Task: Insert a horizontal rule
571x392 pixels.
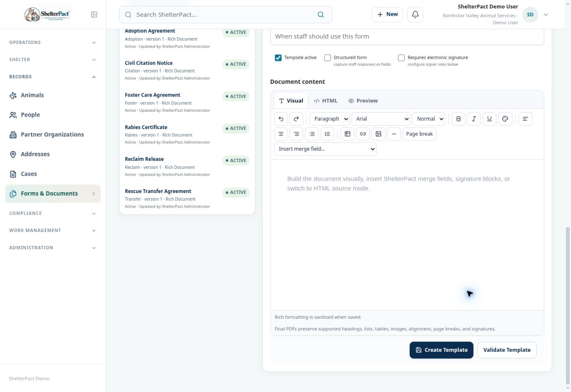Action: (394, 134)
